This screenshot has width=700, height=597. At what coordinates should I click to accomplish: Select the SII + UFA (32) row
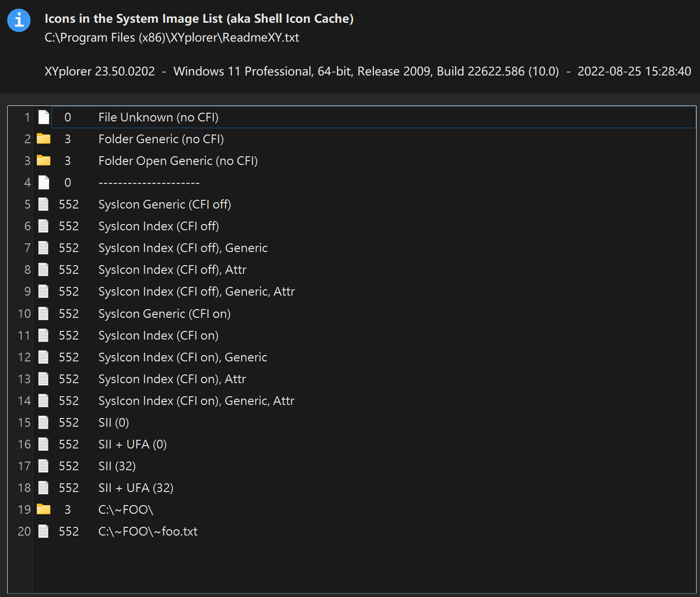[136, 488]
